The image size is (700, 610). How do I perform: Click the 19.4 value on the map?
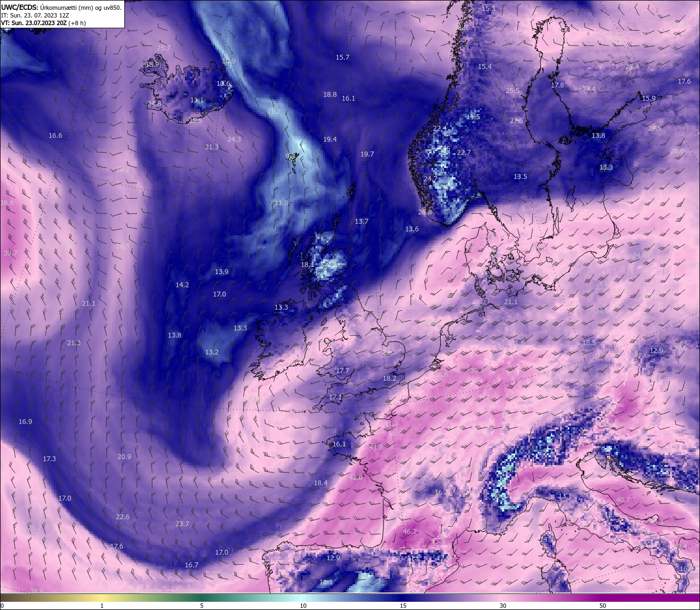click(x=330, y=140)
